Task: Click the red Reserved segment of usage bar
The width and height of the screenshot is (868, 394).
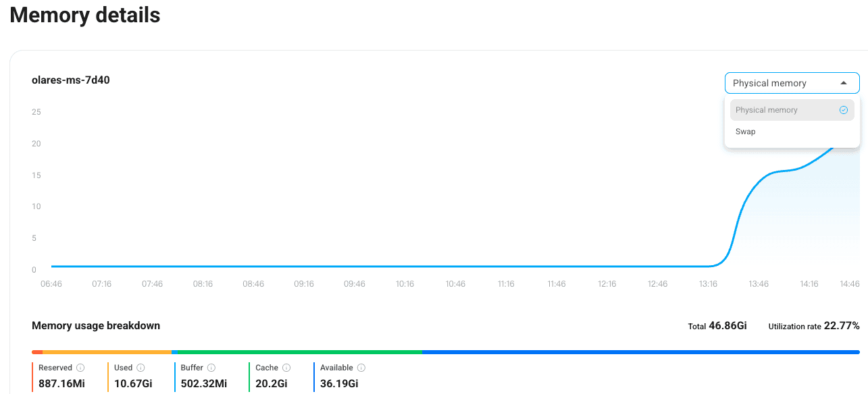Action: (37, 351)
